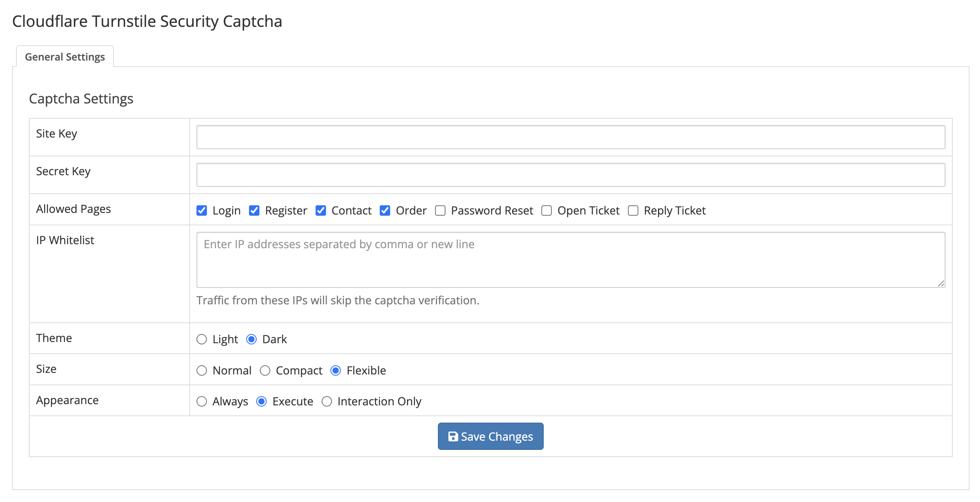This screenshot has width=980, height=502.
Task: Choose the Dark theme option
Action: click(x=251, y=339)
